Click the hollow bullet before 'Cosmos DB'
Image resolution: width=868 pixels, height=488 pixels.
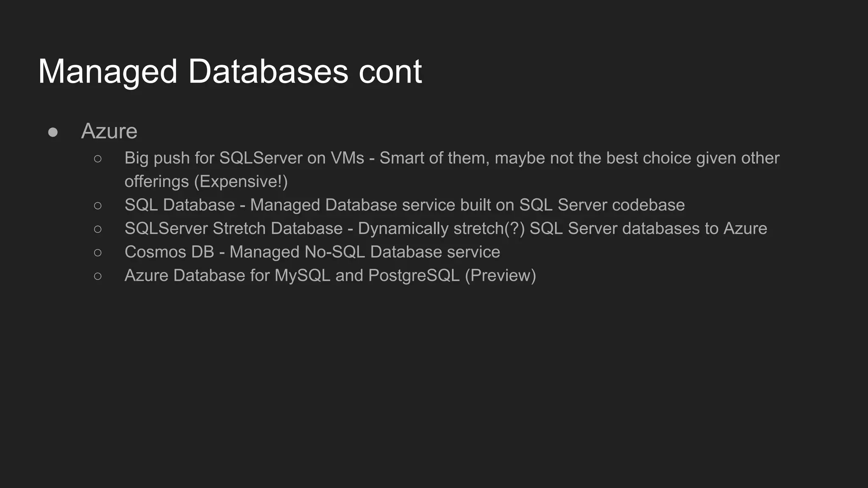[x=98, y=253]
